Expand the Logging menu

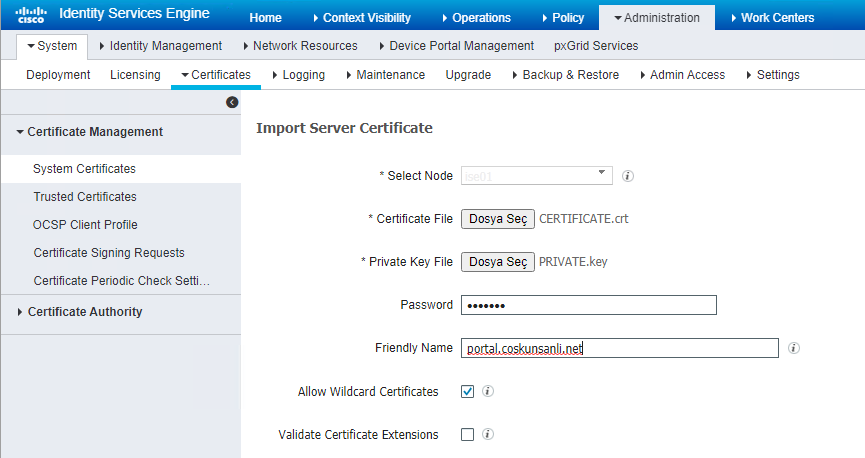pyautogui.click(x=298, y=74)
